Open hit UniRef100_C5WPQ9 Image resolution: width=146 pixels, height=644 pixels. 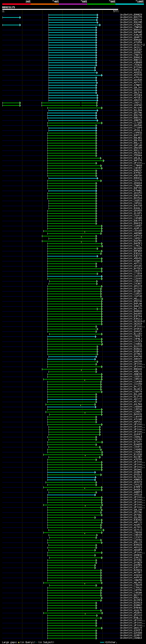point(131,27)
